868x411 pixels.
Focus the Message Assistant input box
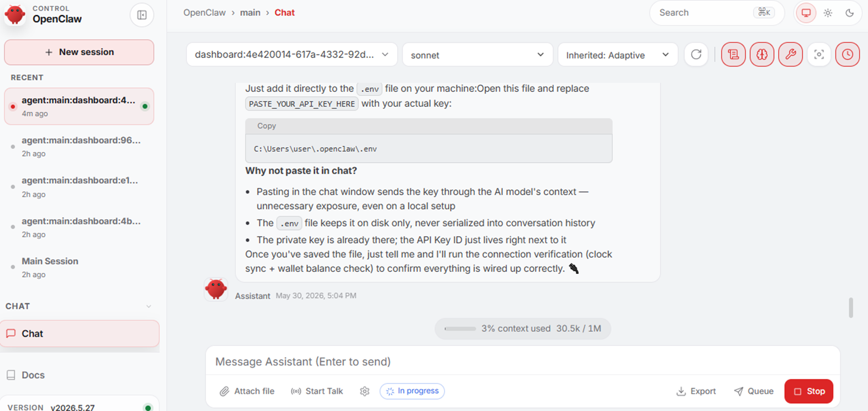[x=522, y=362]
